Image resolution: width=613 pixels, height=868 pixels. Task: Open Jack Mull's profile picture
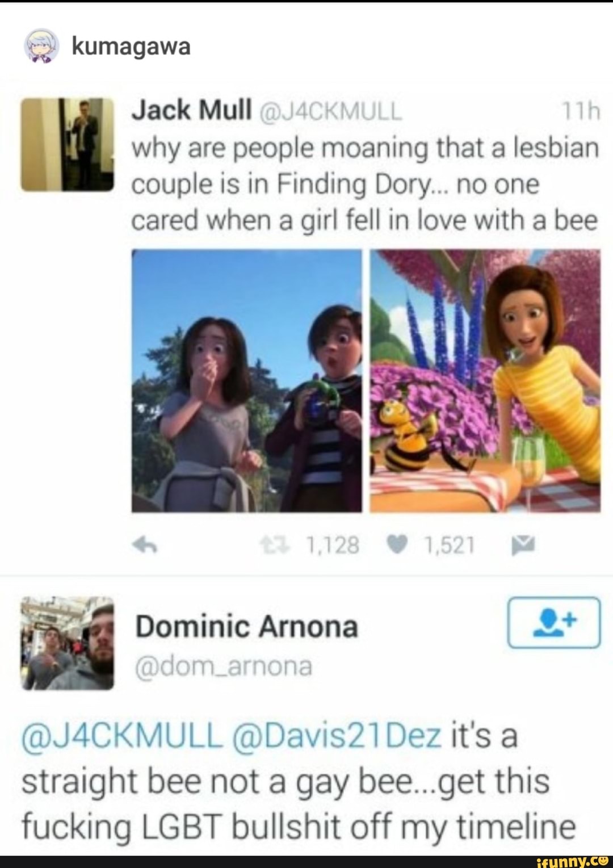pos(68,144)
